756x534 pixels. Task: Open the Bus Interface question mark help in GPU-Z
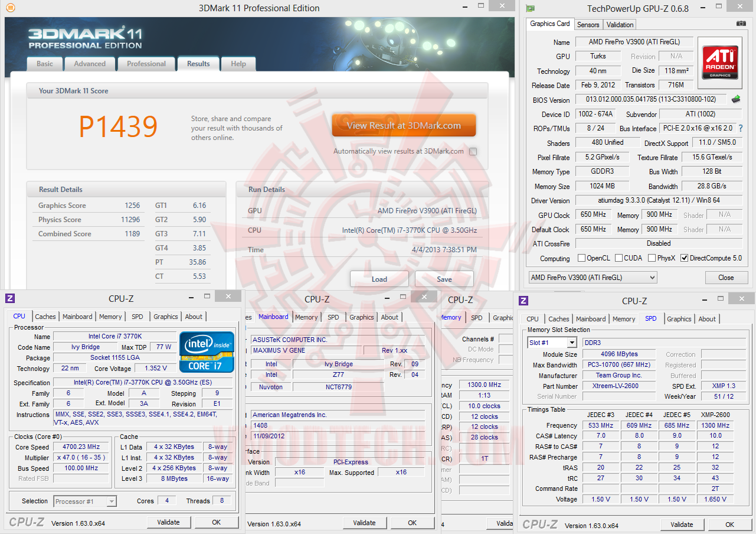click(x=741, y=128)
